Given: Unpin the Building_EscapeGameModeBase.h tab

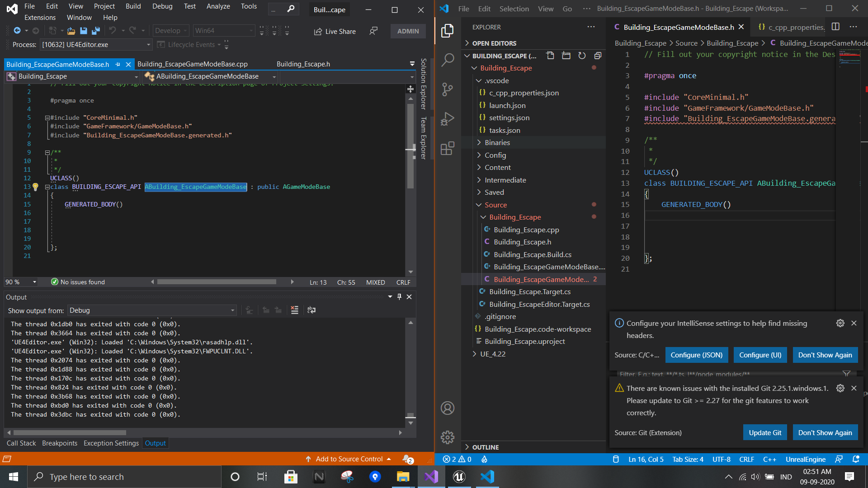Looking at the screenshot, I should pos(118,64).
